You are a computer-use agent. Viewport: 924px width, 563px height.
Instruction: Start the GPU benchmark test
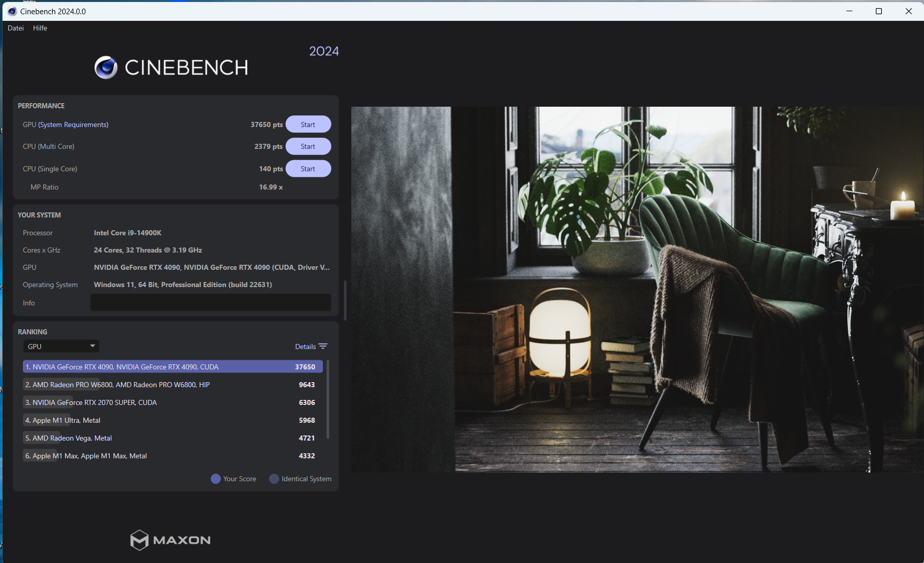click(x=308, y=124)
